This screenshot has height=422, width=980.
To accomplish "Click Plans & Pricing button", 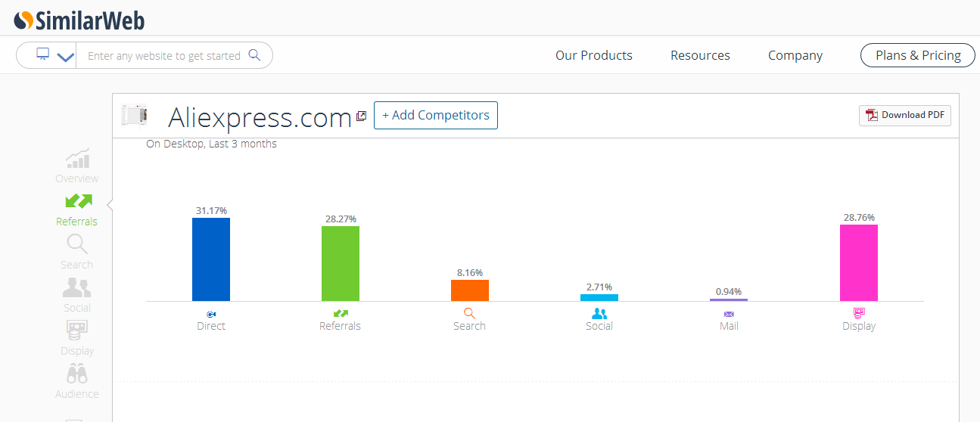I will click(x=918, y=55).
